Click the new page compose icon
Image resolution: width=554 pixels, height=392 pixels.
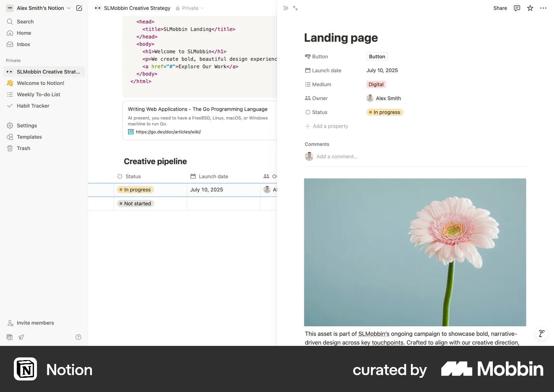(79, 8)
